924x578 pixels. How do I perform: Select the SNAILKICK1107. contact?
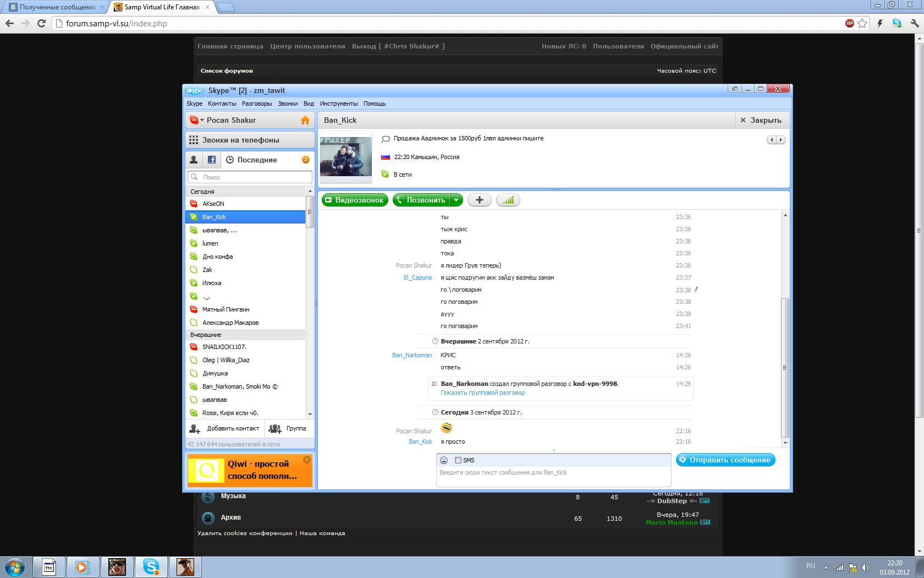point(245,347)
